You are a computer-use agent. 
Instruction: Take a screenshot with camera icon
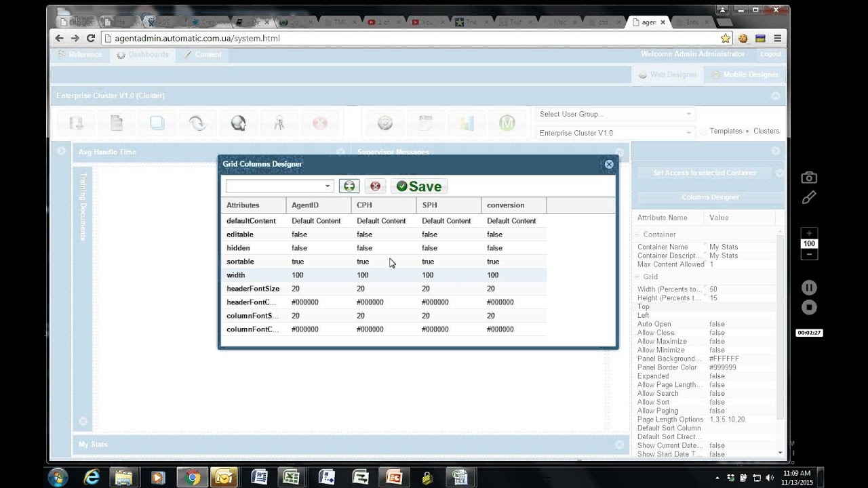(x=809, y=178)
